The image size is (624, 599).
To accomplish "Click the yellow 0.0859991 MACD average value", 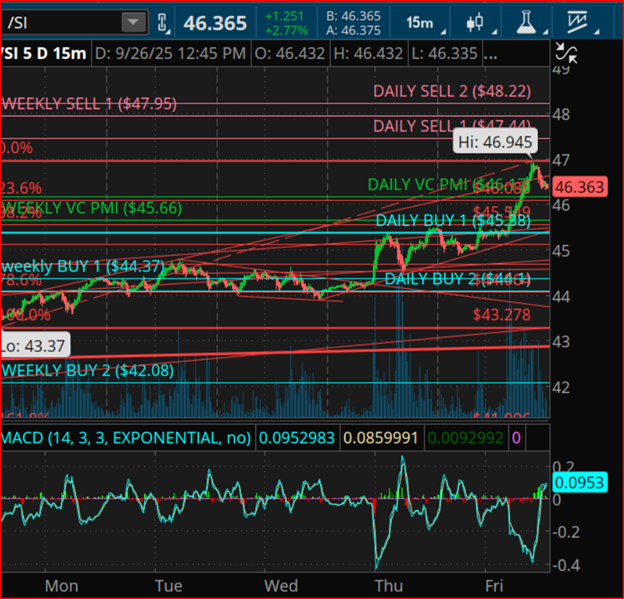I will pos(381,437).
